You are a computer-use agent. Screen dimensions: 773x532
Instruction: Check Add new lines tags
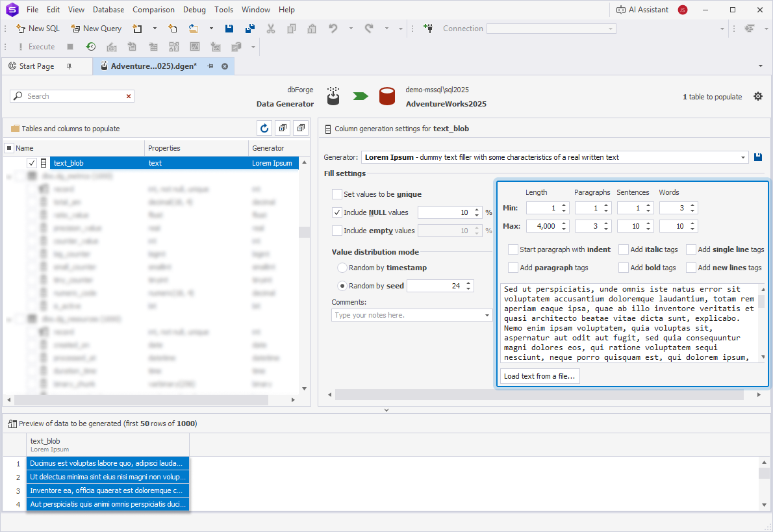tap(691, 268)
